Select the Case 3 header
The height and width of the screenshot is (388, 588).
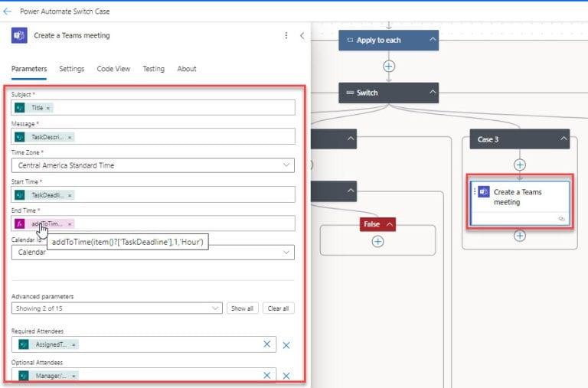[x=519, y=139]
